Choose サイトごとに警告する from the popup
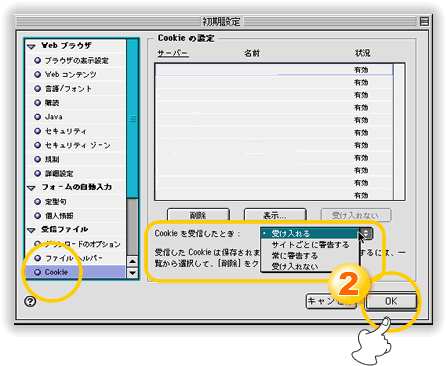The image size is (447, 366). point(310,245)
